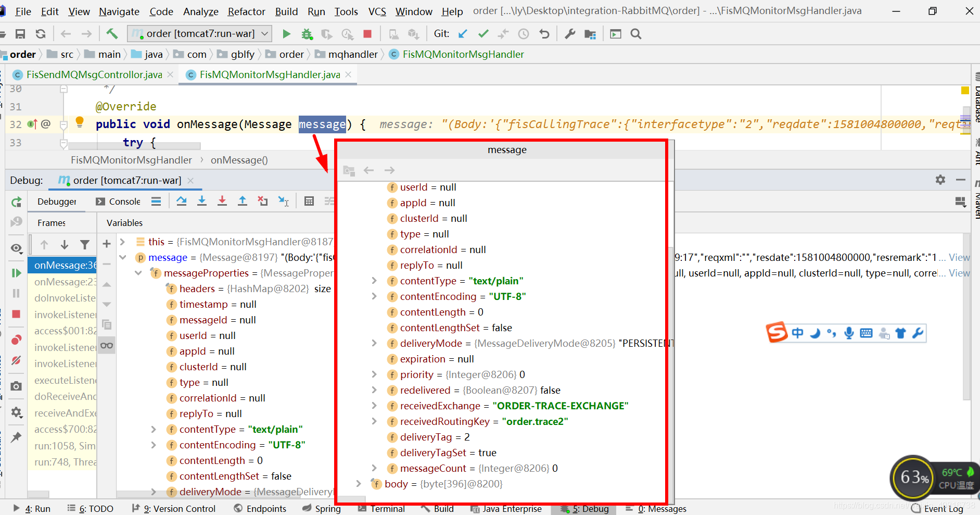Open run configuration dropdown order tomcat7

pyautogui.click(x=200, y=34)
